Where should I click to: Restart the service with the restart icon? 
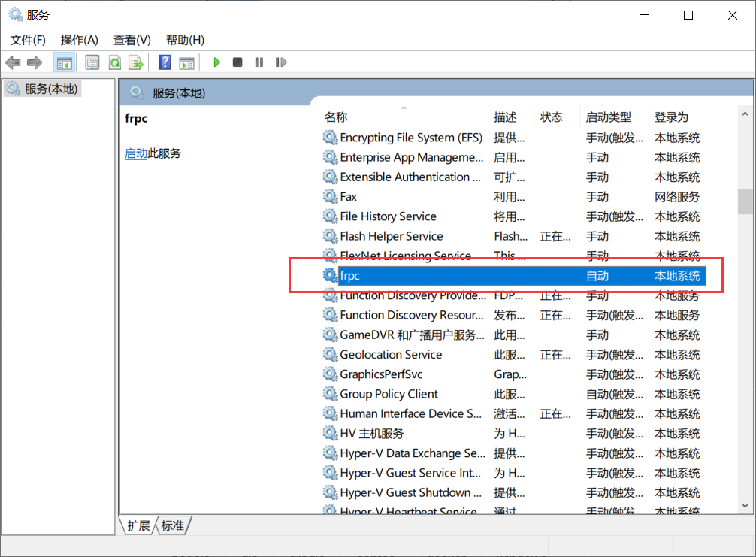pyautogui.click(x=280, y=62)
